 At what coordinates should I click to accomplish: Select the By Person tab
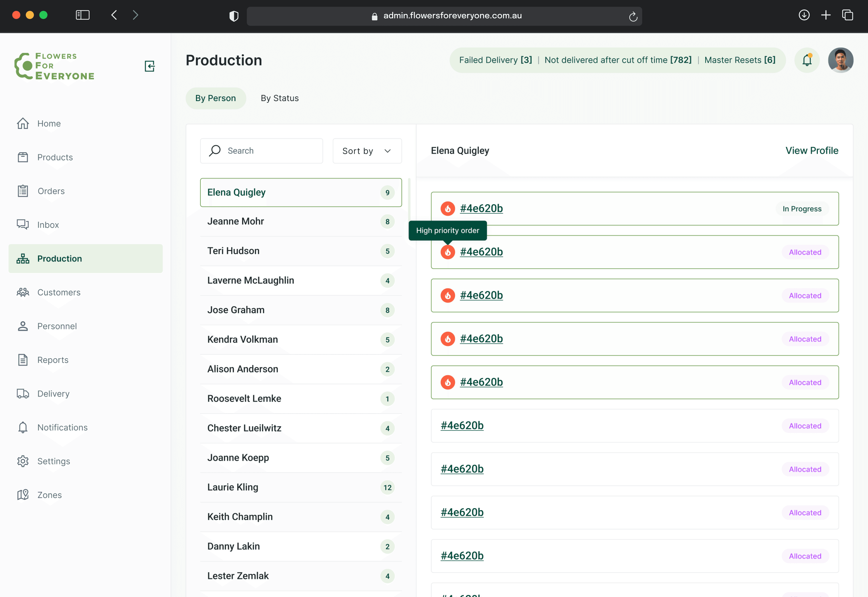[216, 98]
